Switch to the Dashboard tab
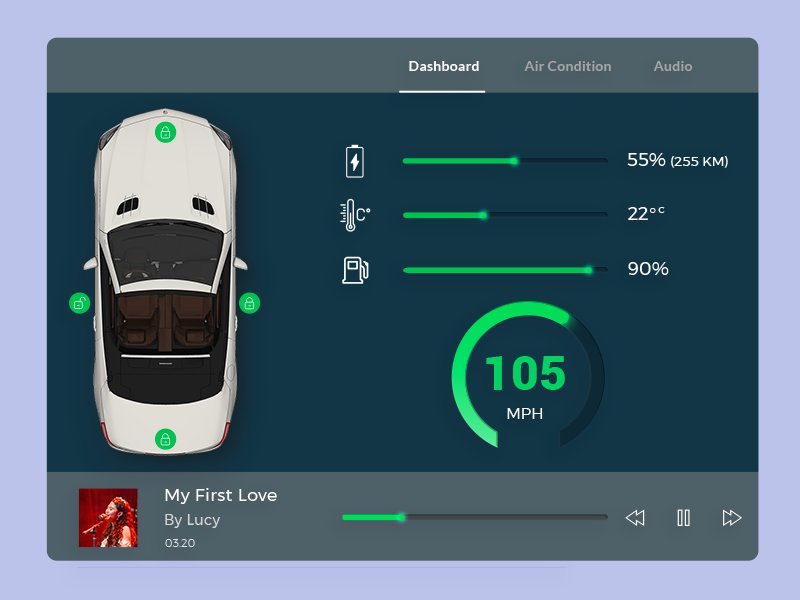The height and width of the screenshot is (600, 800). tap(443, 66)
